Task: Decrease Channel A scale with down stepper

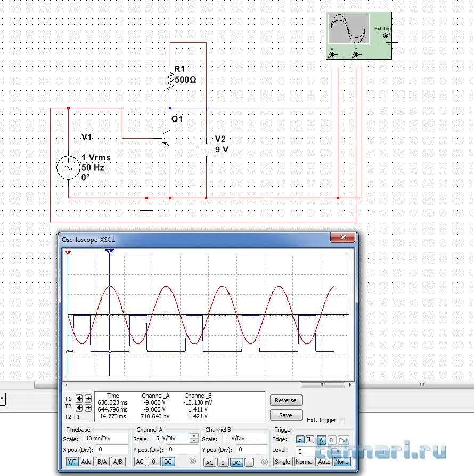Action: 194,441
